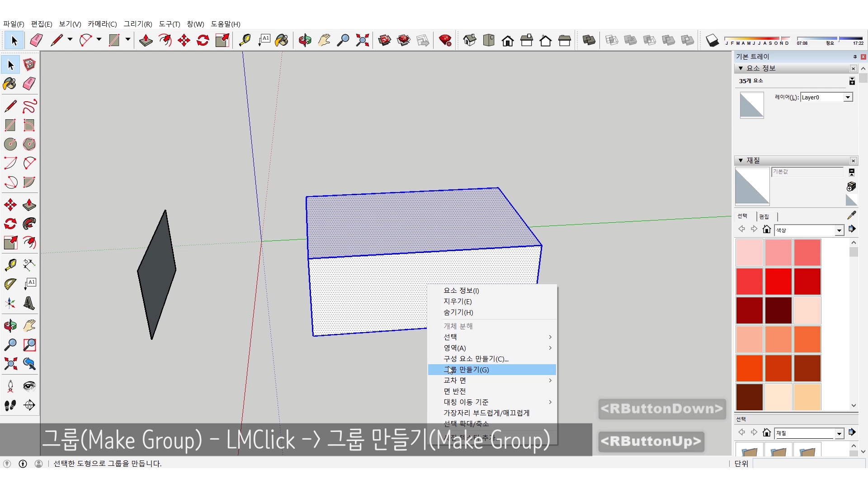Collapse the 요소 정보 panel
This screenshot has height=488, width=868.
741,68
